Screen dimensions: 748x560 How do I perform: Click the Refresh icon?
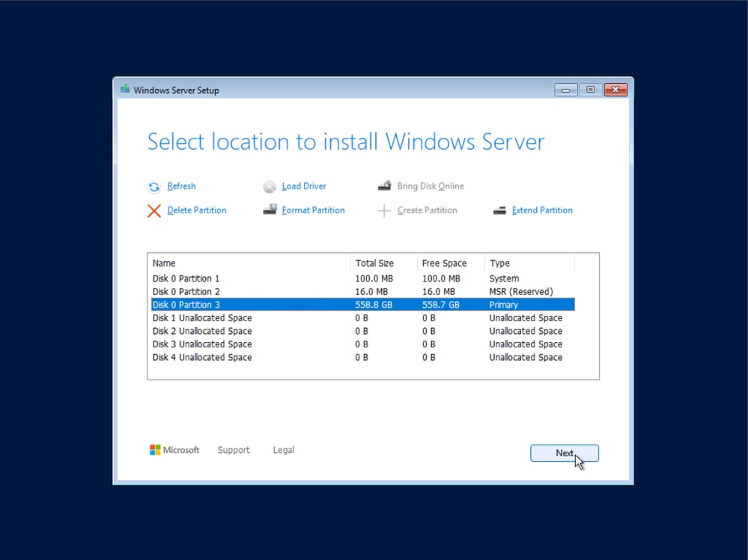(x=153, y=186)
